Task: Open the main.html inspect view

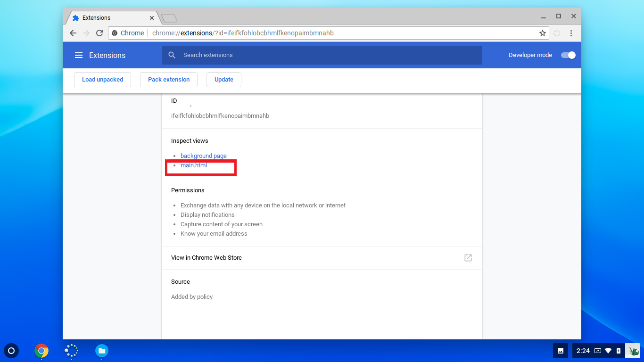Action: click(194, 165)
